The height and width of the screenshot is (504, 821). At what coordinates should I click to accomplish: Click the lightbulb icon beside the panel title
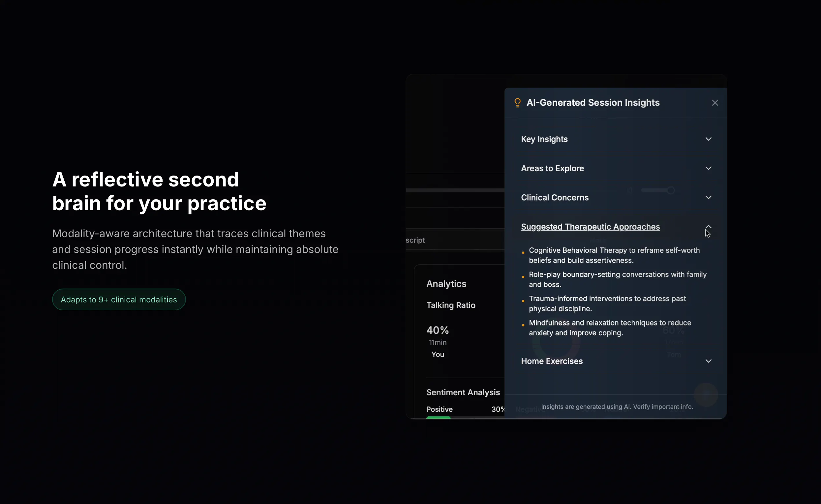click(517, 103)
